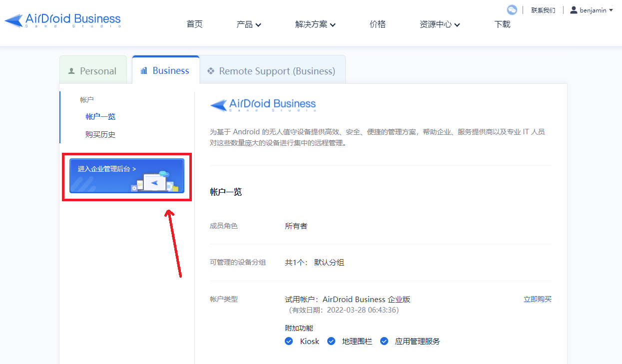Screen dimensions: 622x364
Task: Click the Personal tab person icon
Action: tap(71, 71)
